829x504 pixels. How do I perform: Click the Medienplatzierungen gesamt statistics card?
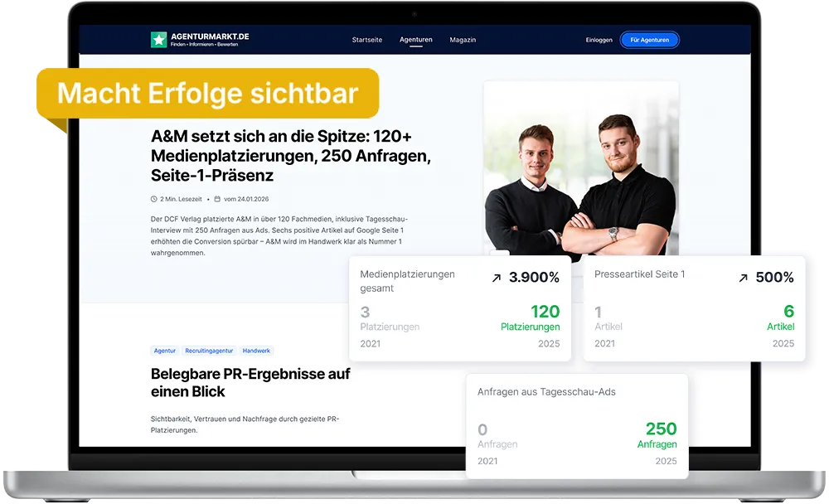(x=460, y=307)
